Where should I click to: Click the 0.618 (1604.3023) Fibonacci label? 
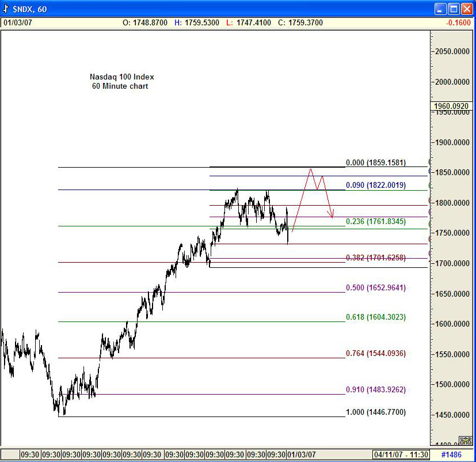(375, 317)
